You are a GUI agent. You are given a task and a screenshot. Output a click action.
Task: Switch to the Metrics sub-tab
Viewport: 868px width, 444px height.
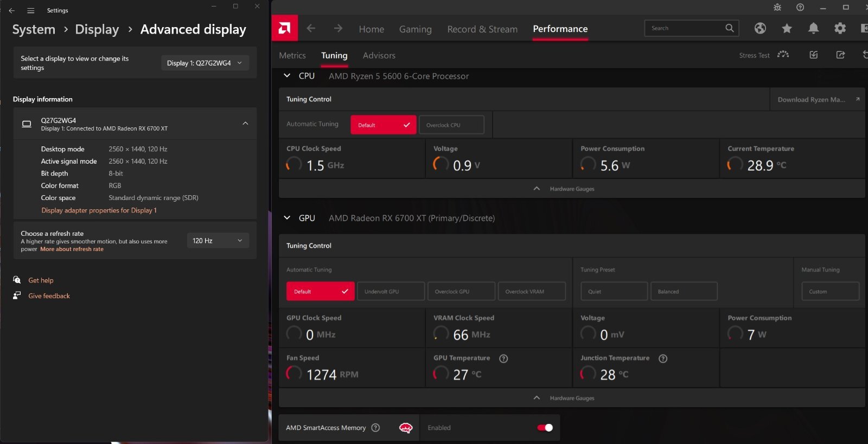(x=292, y=55)
